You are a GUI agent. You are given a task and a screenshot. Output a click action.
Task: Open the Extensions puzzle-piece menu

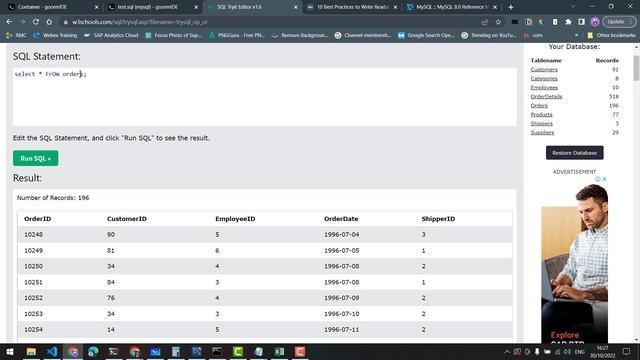(x=568, y=22)
